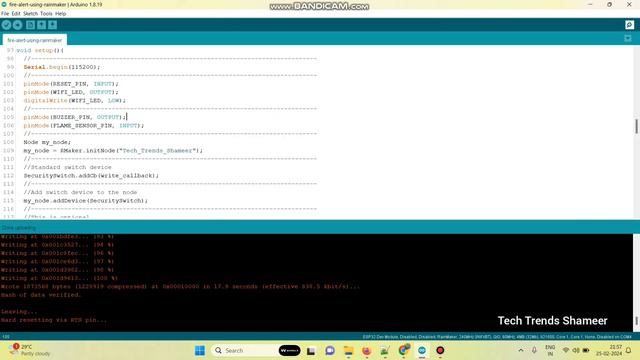640x360 pixels.
Task: Click the pinMode(WIFI_LED, OUTPUT) line
Action: pos(71,92)
